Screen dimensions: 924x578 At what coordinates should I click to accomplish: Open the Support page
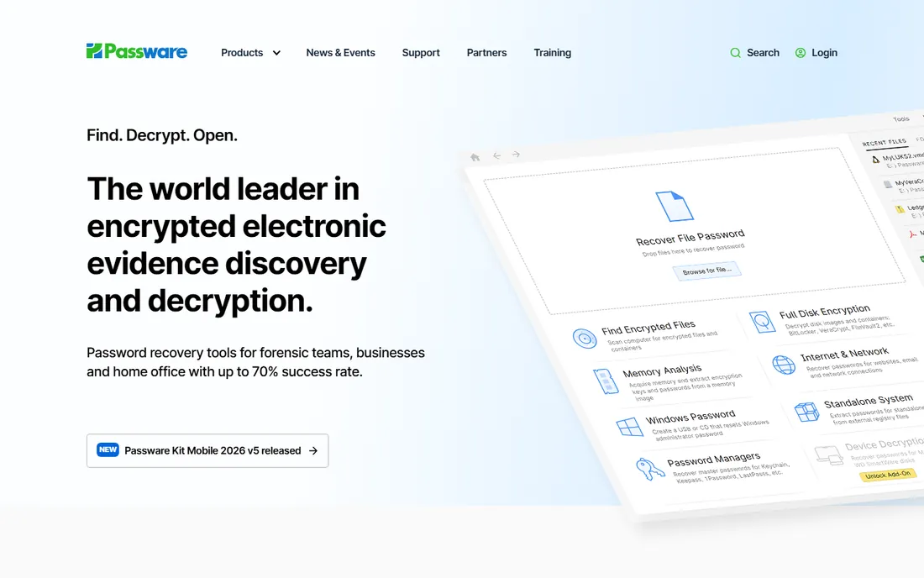pyautogui.click(x=421, y=52)
